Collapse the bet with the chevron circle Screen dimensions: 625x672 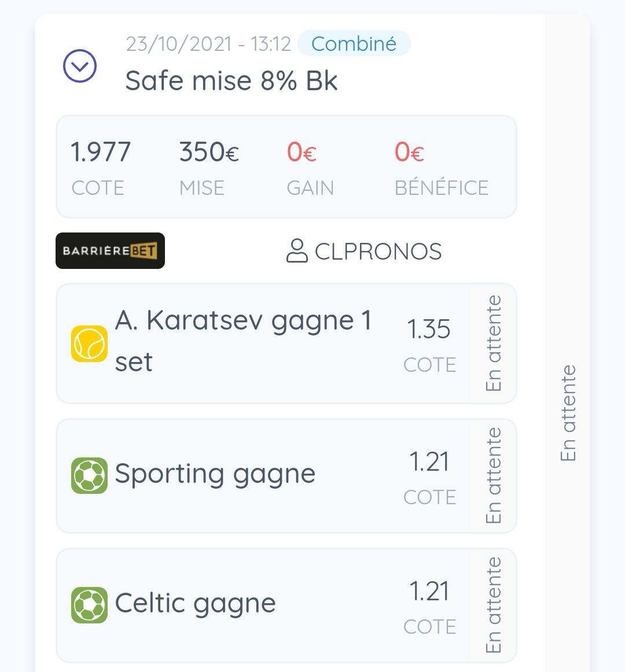point(80,66)
